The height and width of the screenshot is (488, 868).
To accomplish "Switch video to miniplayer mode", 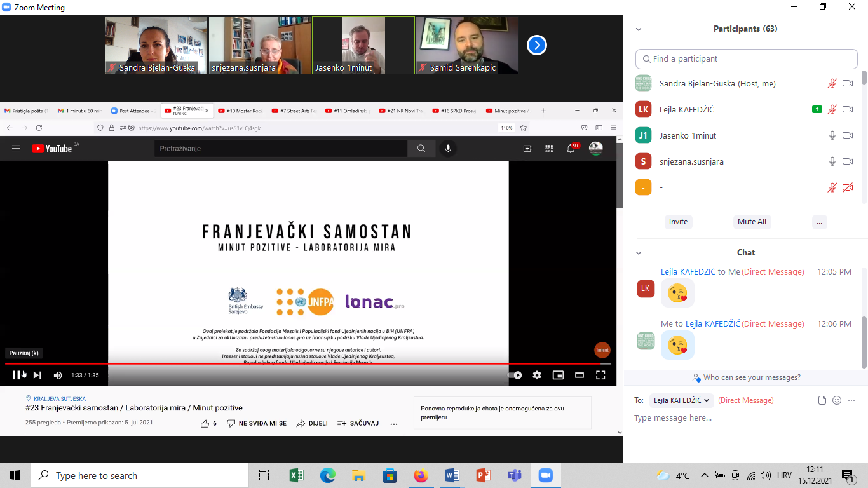I will 558,375.
